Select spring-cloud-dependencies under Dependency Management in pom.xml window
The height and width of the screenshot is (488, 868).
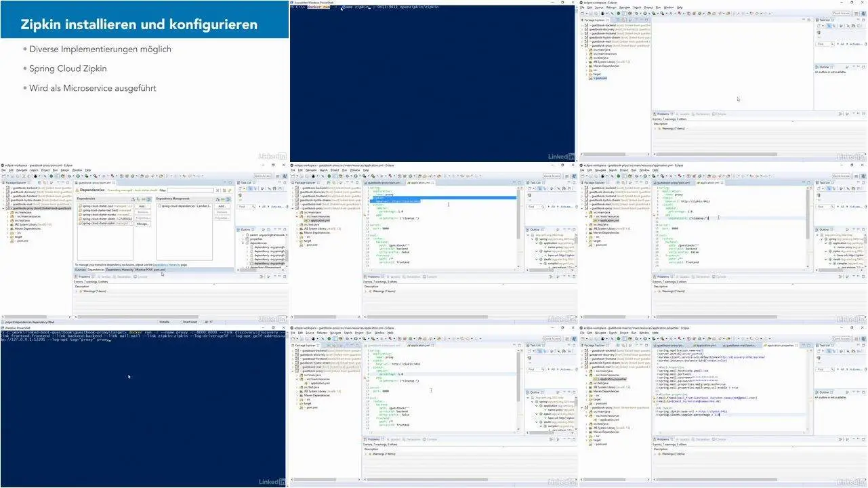(185, 206)
